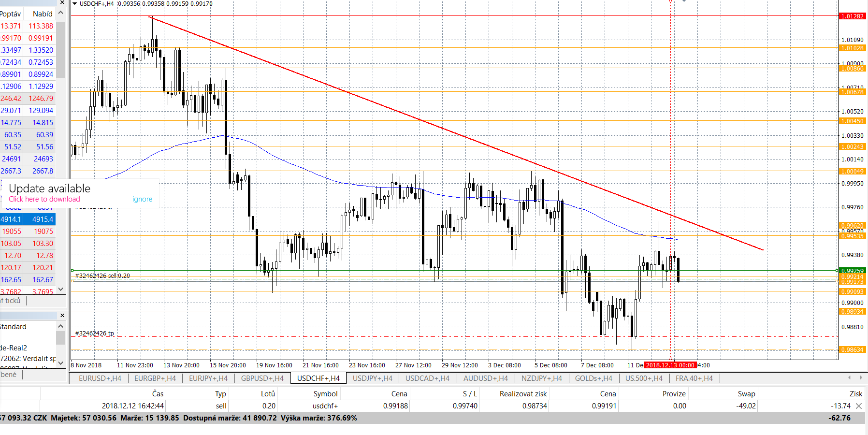Viewport: 868px width, 435px height.
Task: Switch to the FRA.40+,H4 chart tab
Action: [694, 378]
